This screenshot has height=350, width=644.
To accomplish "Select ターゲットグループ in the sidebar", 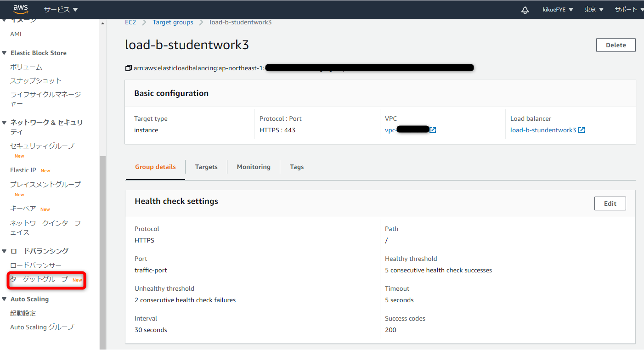I will coord(39,279).
